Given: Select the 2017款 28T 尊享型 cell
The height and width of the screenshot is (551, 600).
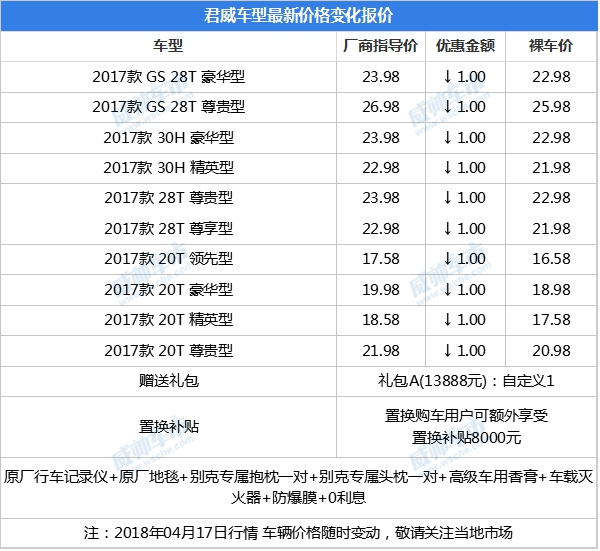Looking at the screenshot, I should [x=168, y=229].
